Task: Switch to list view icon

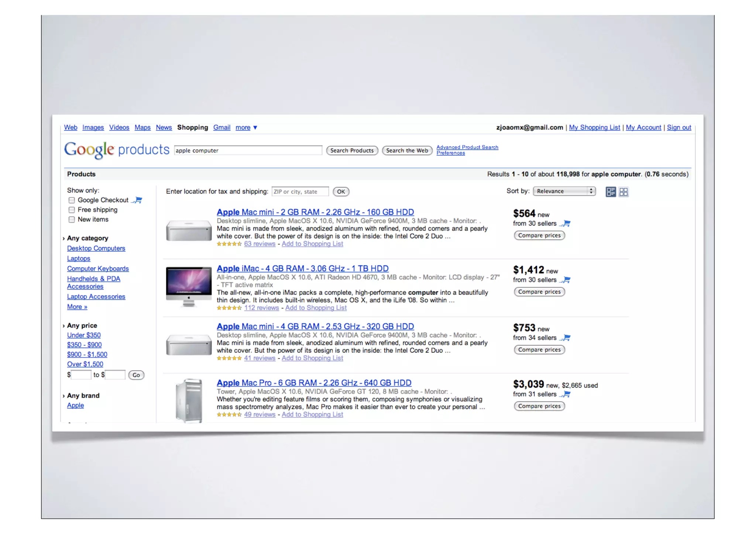Action: tap(611, 192)
